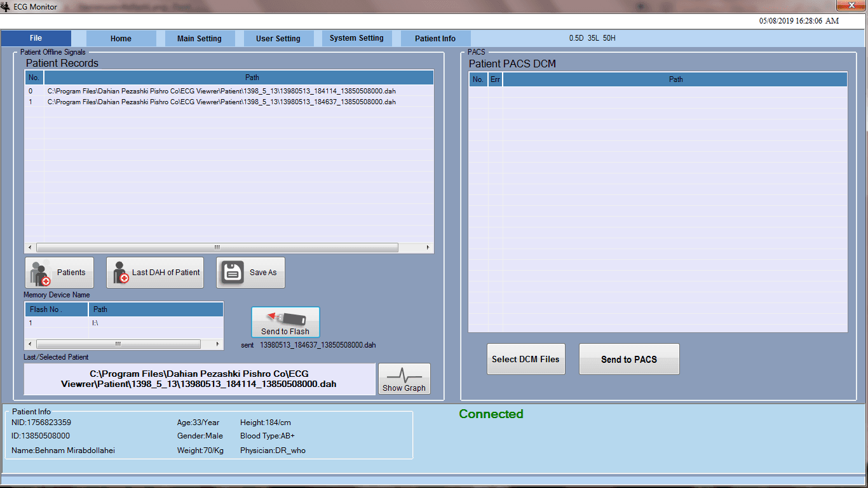868x488 pixels.
Task: Click the ECG Monitor title bar icon
Action: tap(6, 6)
